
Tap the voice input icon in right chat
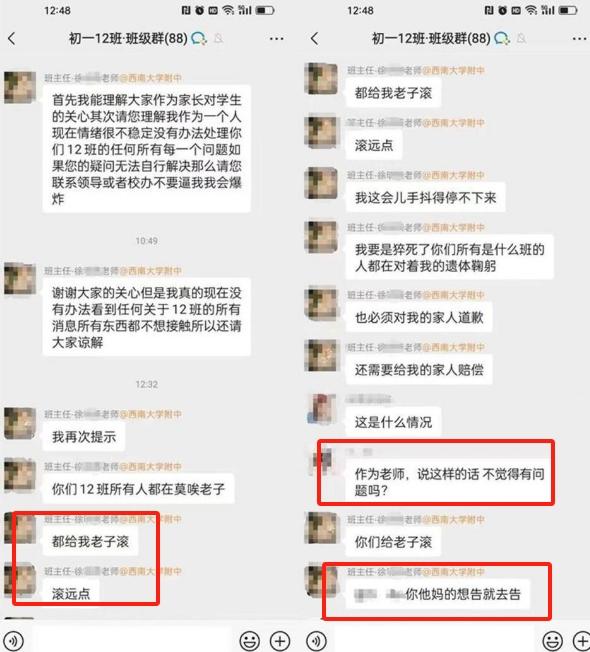316,640
